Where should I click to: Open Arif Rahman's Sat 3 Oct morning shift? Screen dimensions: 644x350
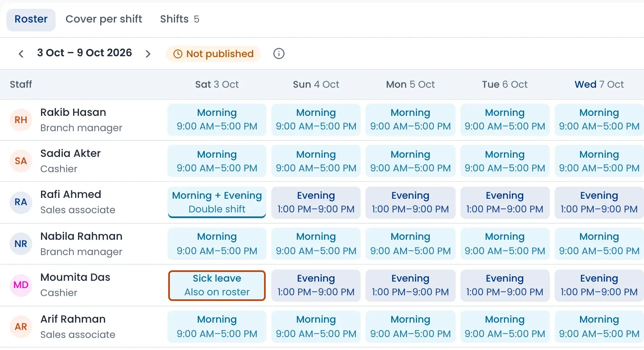click(x=217, y=327)
